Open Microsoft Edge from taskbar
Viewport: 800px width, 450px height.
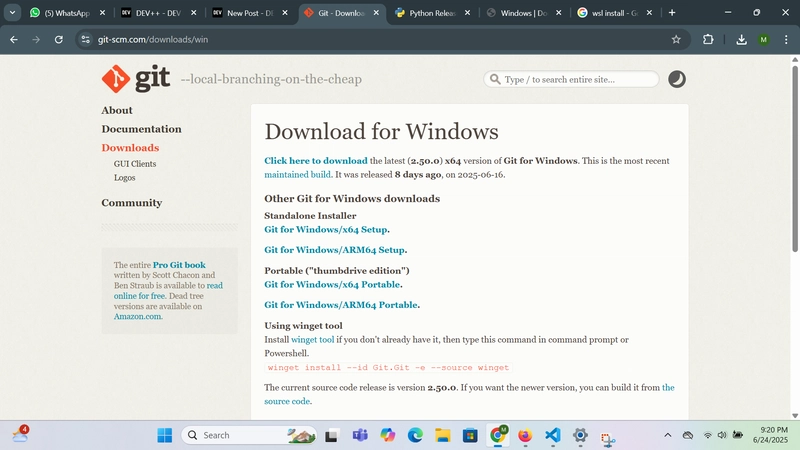[415, 435]
